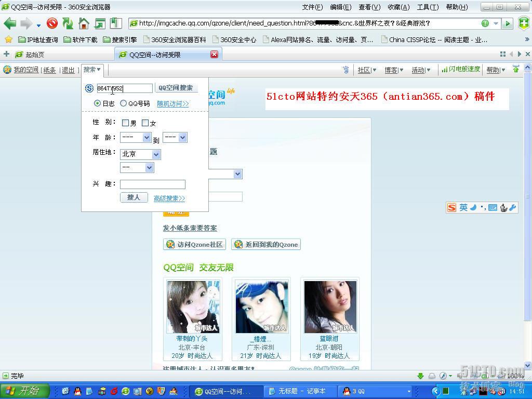Click the green download arrow in status bar
The width and height of the screenshot is (532, 399).
pyautogui.click(x=421, y=376)
